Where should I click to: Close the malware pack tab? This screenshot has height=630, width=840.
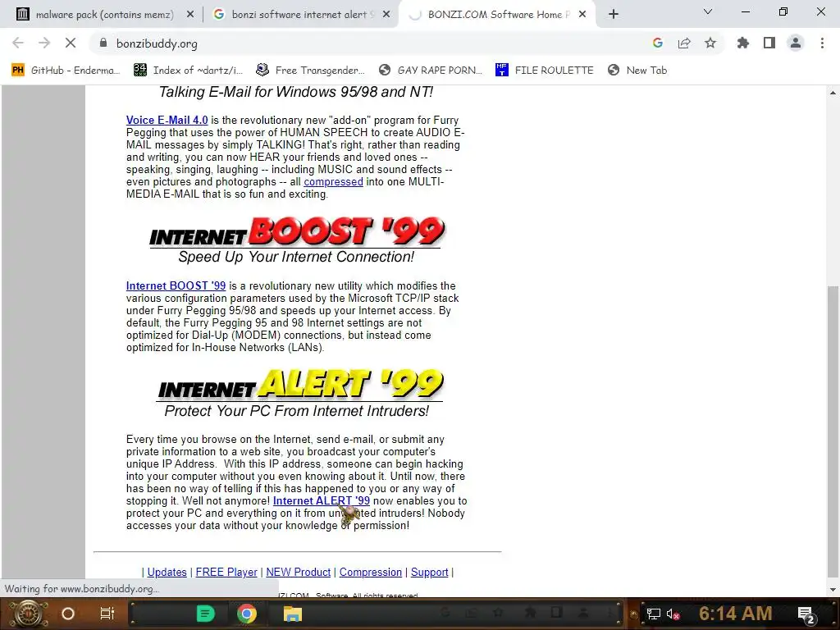[x=190, y=15]
